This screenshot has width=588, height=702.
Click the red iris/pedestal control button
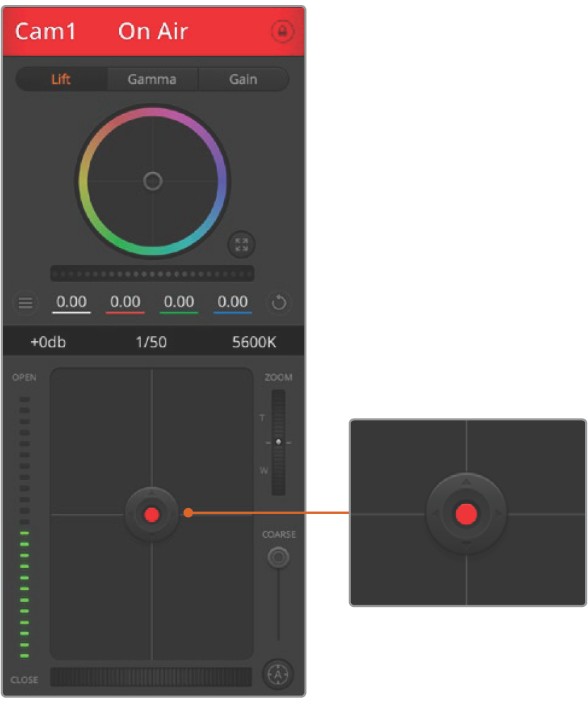152,514
